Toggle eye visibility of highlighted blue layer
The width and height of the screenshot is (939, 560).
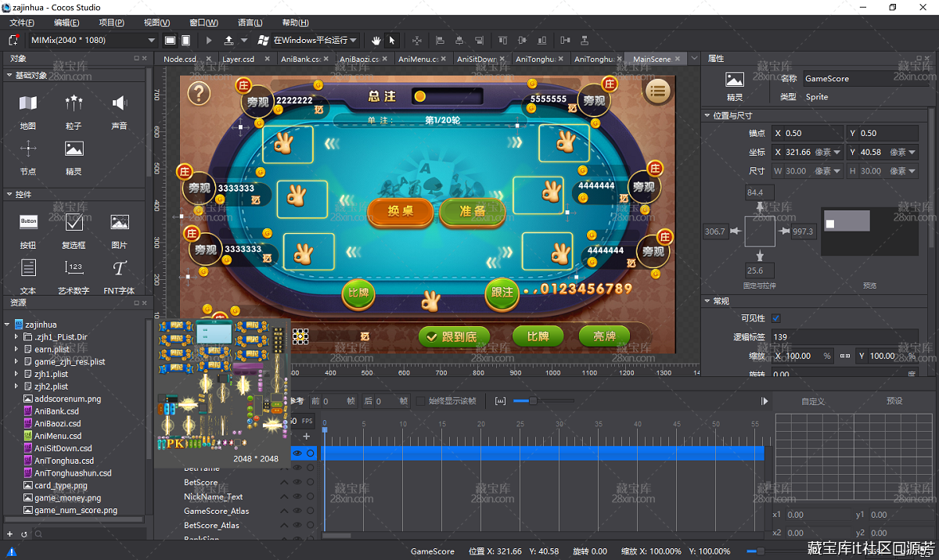(297, 453)
